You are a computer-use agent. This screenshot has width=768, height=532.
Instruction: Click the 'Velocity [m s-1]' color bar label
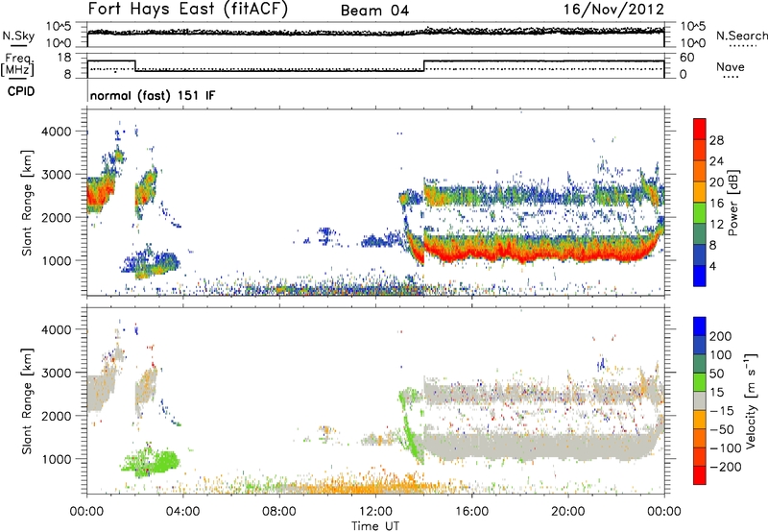point(750,400)
